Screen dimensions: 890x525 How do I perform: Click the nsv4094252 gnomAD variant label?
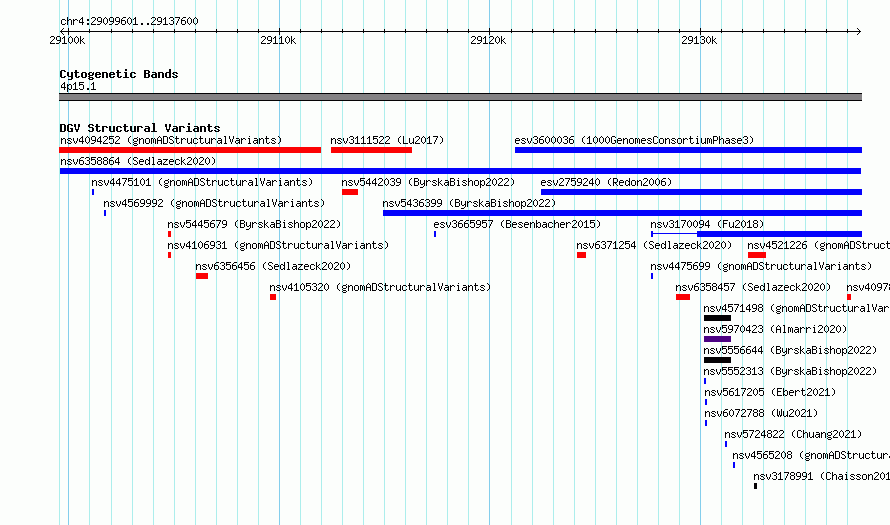pyautogui.click(x=171, y=140)
